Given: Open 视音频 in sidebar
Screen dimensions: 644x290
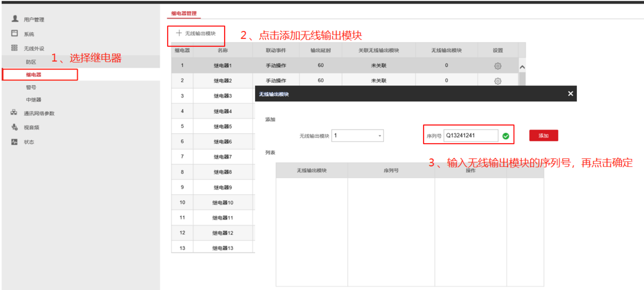Looking at the screenshot, I should (x=31, y=128).
